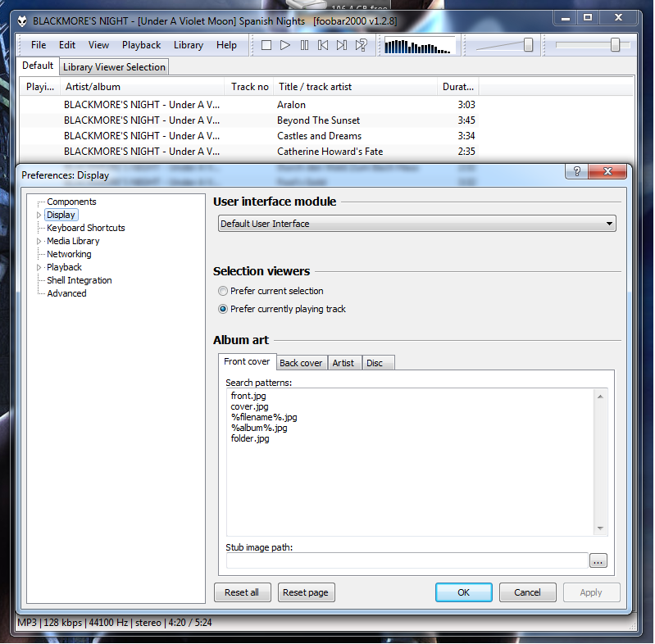The height and width of the screenshot is (644, 655).
Task: Cancel the preferences dialog
Action: [x=528, y=592]
